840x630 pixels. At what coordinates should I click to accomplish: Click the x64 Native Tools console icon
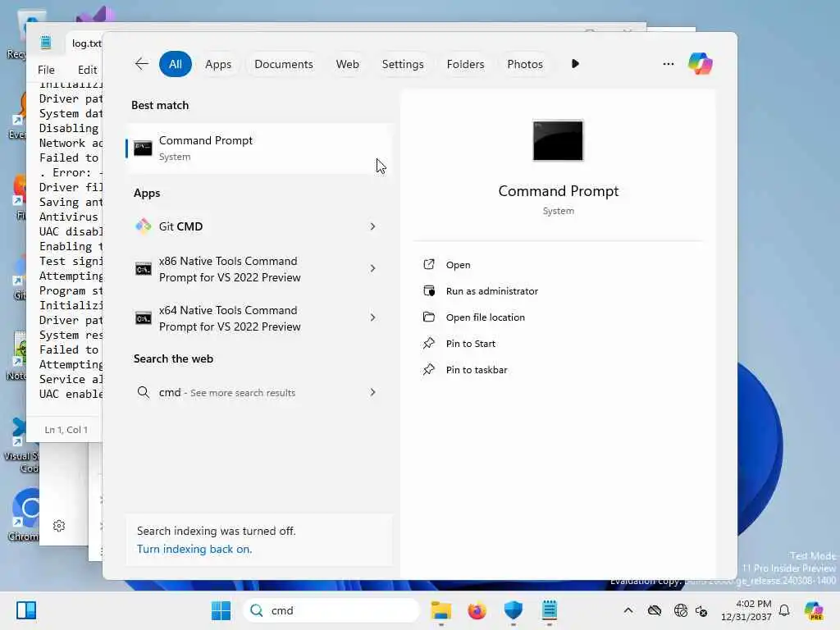tap(143, 318)
